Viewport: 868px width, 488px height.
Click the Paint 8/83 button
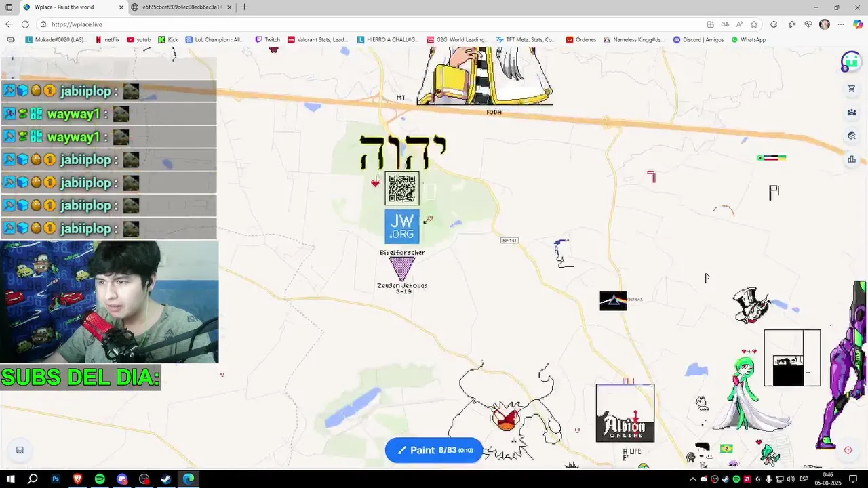pos(434,450)
